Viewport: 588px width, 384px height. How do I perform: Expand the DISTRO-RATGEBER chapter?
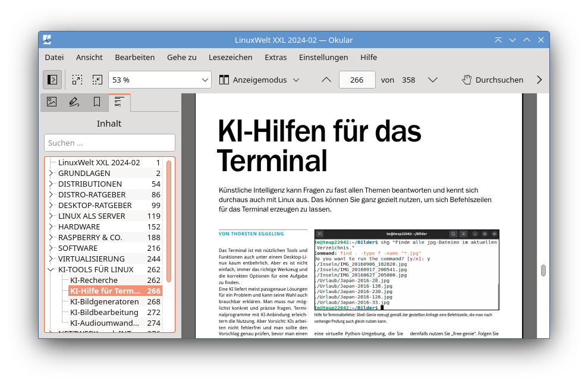(51, 194)
